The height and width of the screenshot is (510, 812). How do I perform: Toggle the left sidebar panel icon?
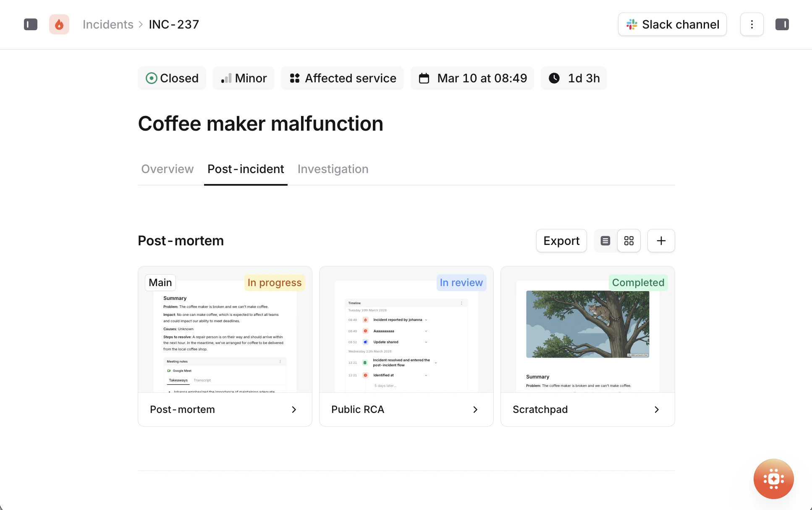click(x=31, y=24)
